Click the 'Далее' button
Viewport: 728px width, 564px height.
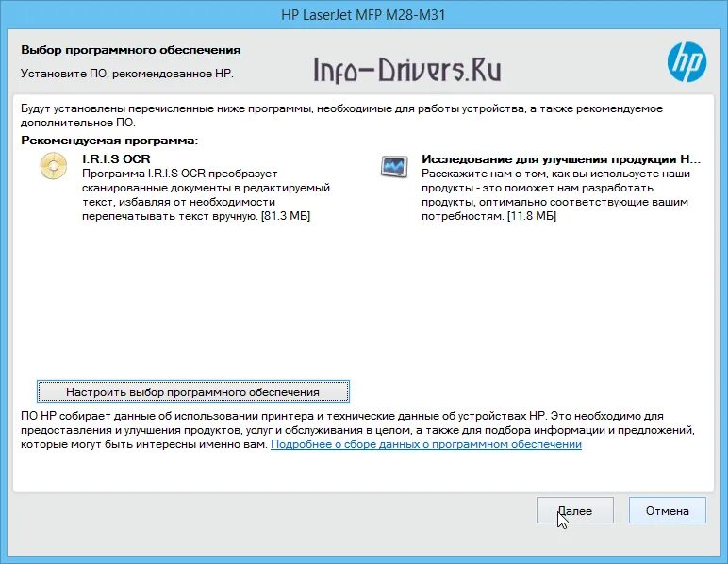[x=575, y=510]
